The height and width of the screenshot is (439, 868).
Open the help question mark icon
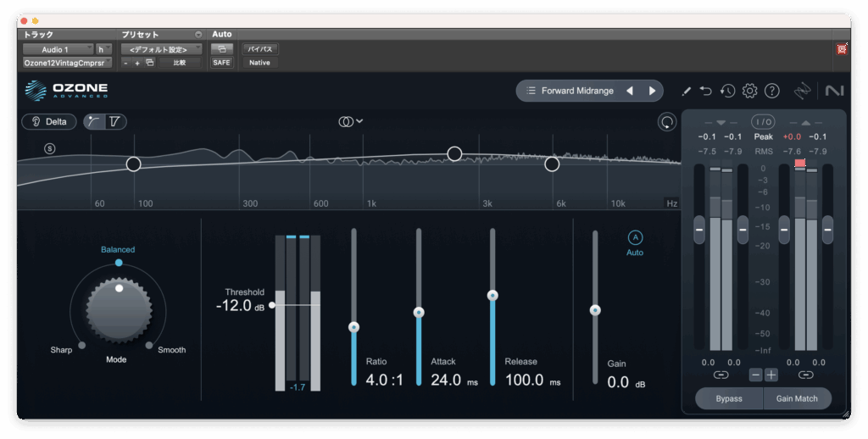[771, 91]
